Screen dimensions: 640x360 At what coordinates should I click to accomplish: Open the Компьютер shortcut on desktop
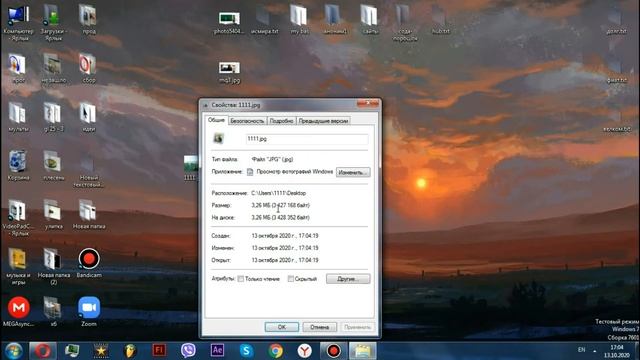point(18,16)
